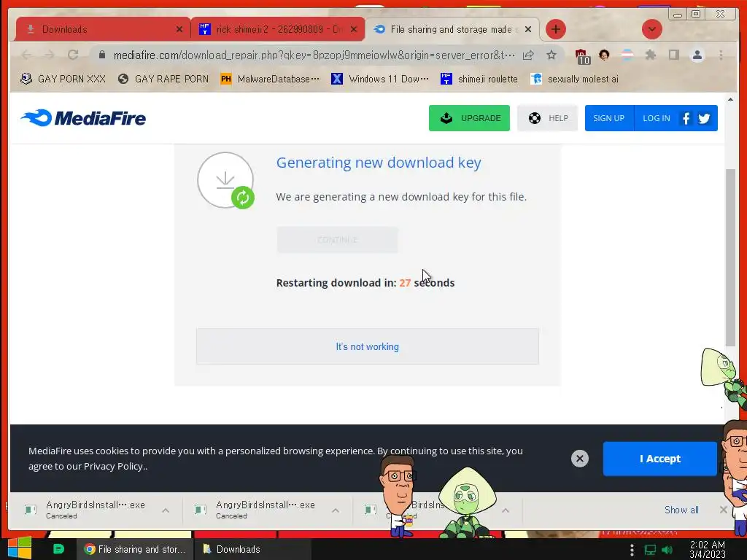Close the File sharing and storage tab
747x560 pixels.
pyautogui.click(x=528, y=29)
